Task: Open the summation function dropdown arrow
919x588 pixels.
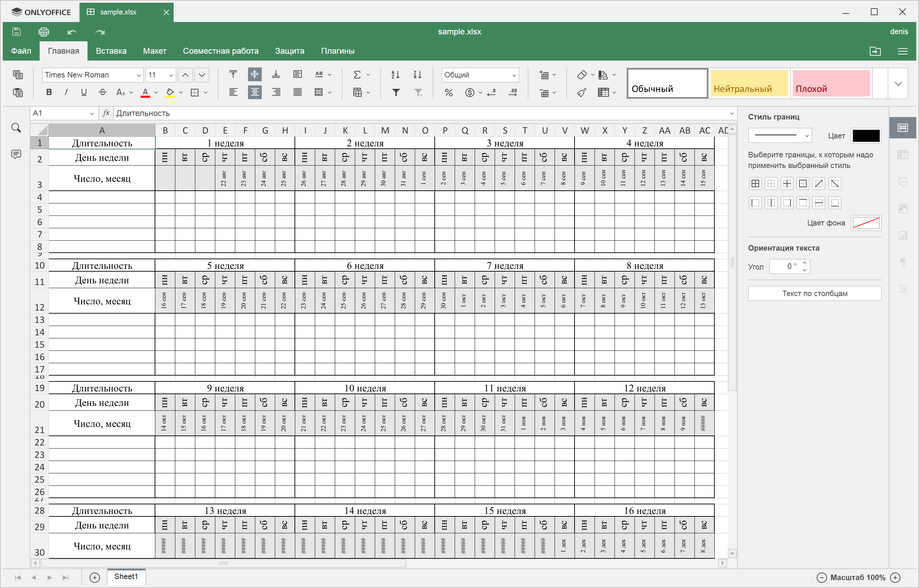Action: 368,75
